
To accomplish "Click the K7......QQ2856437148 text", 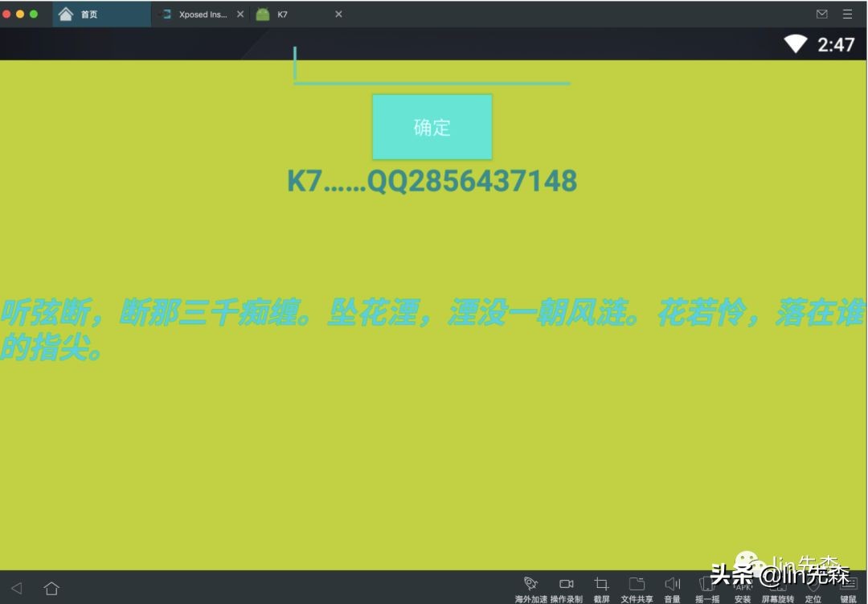I will click(x=432, y=181).
